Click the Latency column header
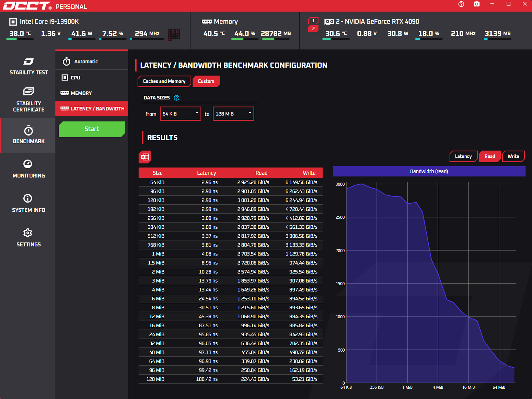This screenshot has width=532, height=399. tap(206, 173)
